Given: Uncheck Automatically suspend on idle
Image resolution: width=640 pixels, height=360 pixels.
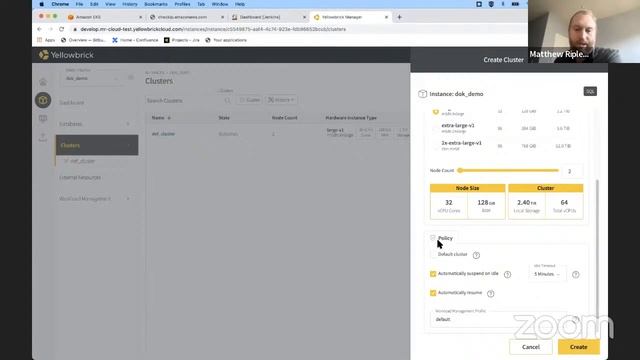Looking at the screenshot, I should pyautogui.click(x=433, y=273).
